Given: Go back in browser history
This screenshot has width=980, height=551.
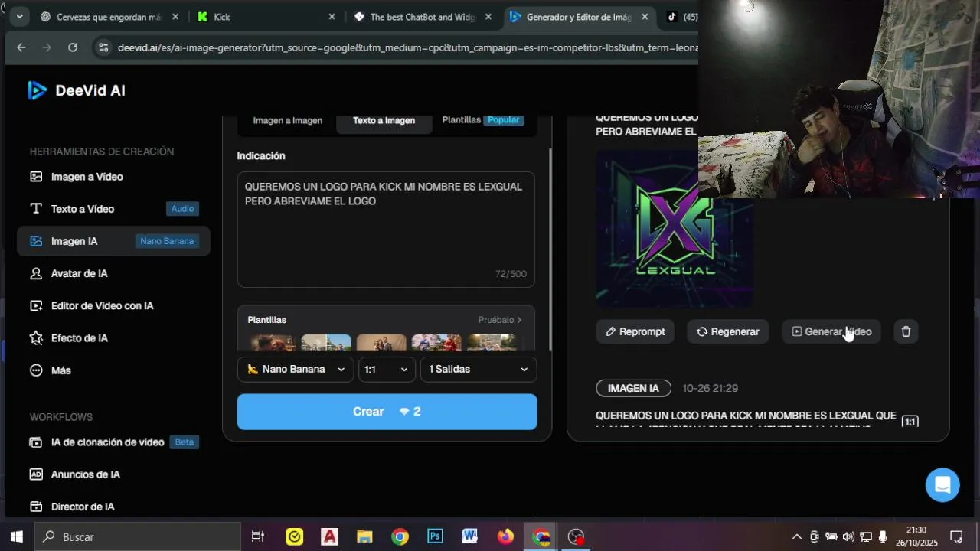Looking at the screenshot, I should [21, 47].
